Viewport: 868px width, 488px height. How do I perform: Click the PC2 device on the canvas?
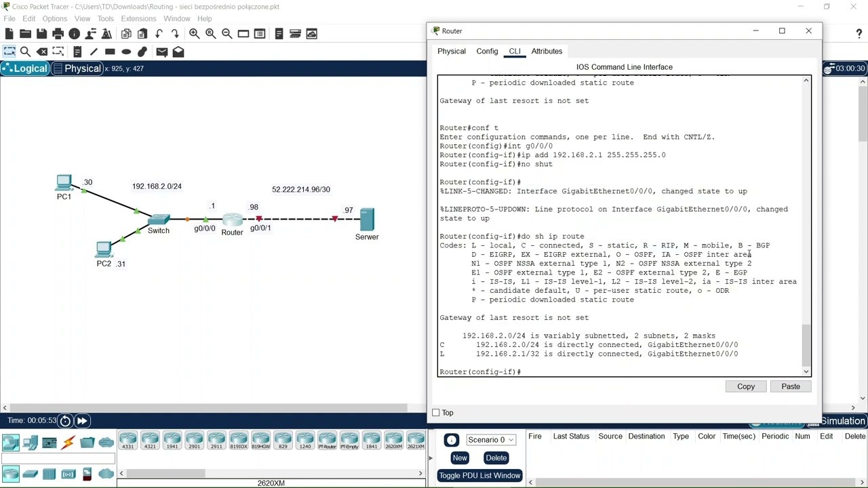tap(104, 249)
